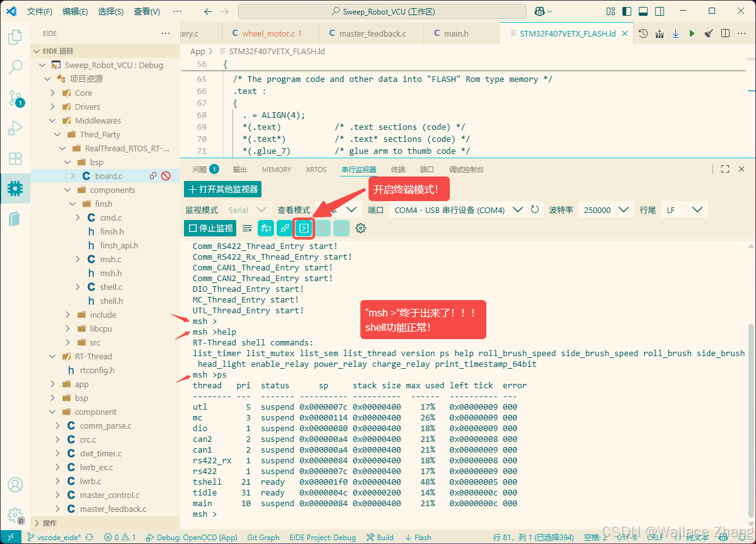The width and height of the screenshot is (756, 544).
Task: Maximize the bottom panel size
Action: tap(725, 169)
